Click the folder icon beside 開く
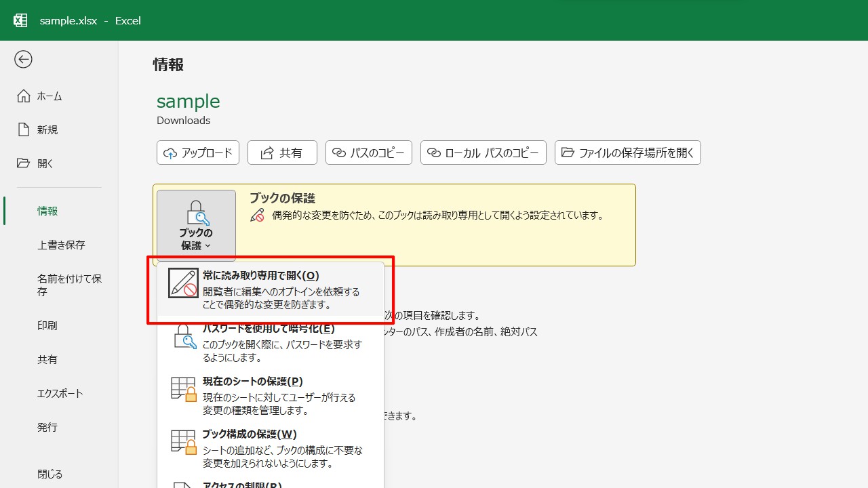Viewport: 868px width, 488px height. (x=23, y=163)
